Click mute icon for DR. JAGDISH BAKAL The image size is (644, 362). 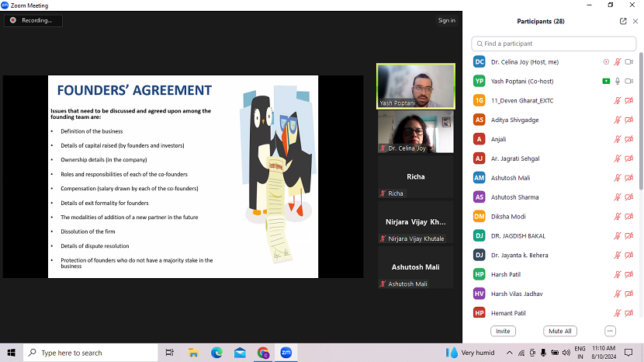(618, 235)
